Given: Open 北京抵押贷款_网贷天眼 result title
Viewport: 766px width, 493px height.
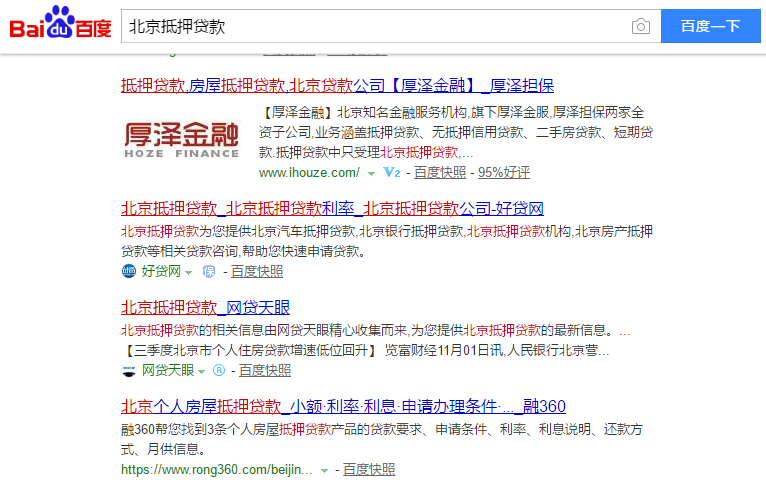Looking at the screenshot, I should pos(205,308).
